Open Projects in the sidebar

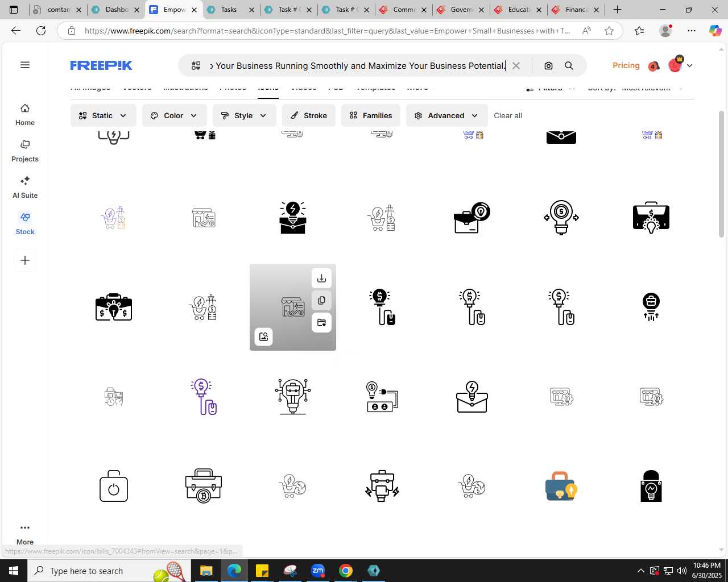[x=25, y=151]
